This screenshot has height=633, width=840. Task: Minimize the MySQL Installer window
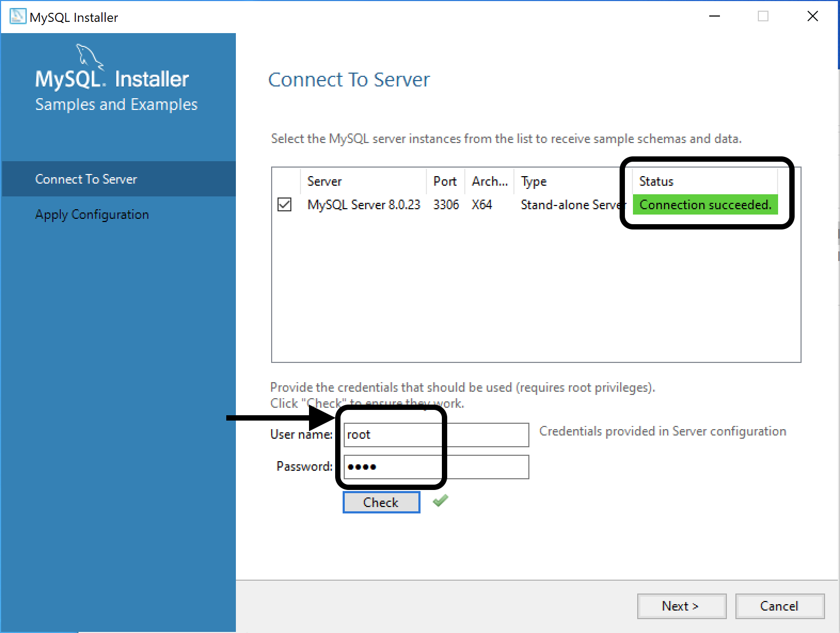pos(715,17)
